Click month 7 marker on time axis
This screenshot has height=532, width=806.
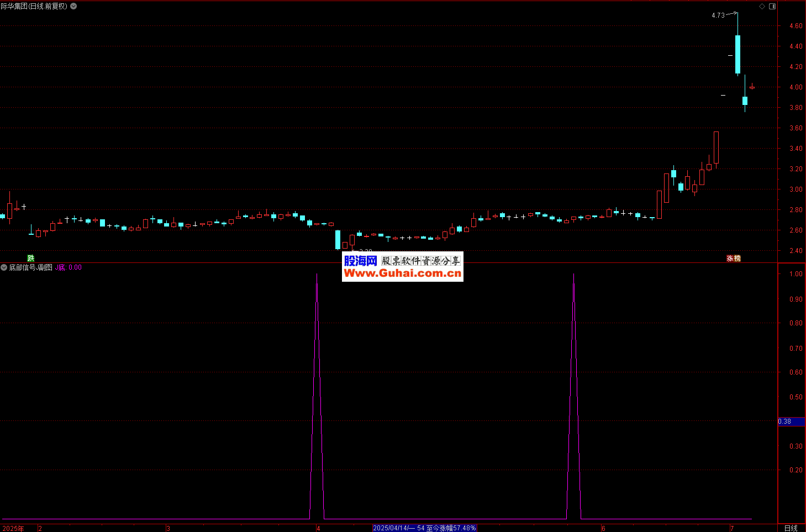pyautogui.click(x=732, y=529)
